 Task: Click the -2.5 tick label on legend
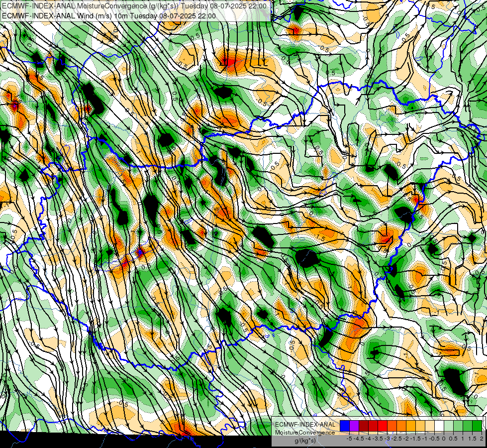[x=397, y=439]
